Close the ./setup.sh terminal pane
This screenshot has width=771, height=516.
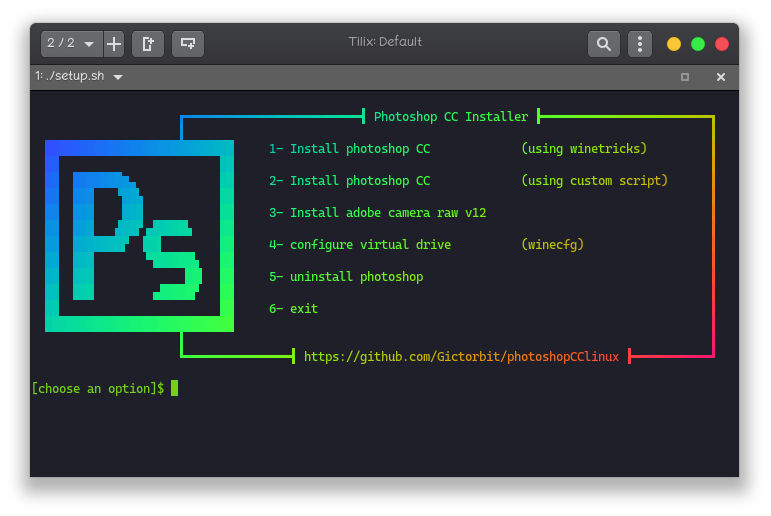point(721,77)
